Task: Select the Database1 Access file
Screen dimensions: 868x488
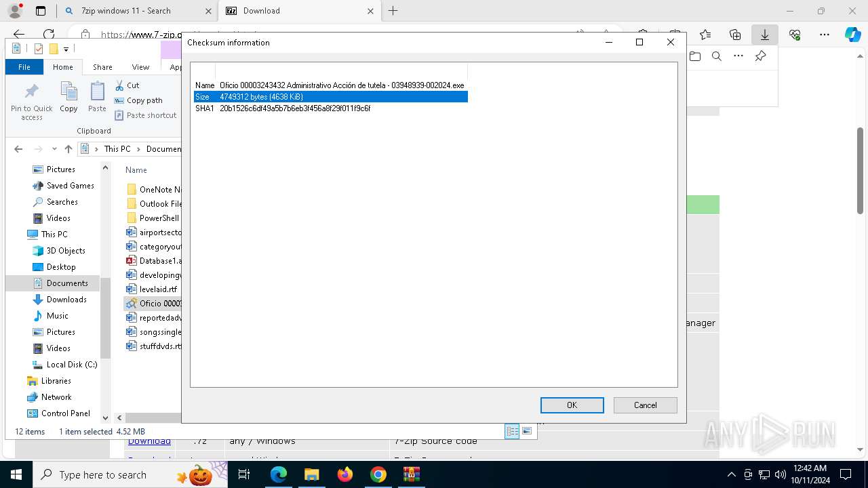Action: (x=154, y=261)
